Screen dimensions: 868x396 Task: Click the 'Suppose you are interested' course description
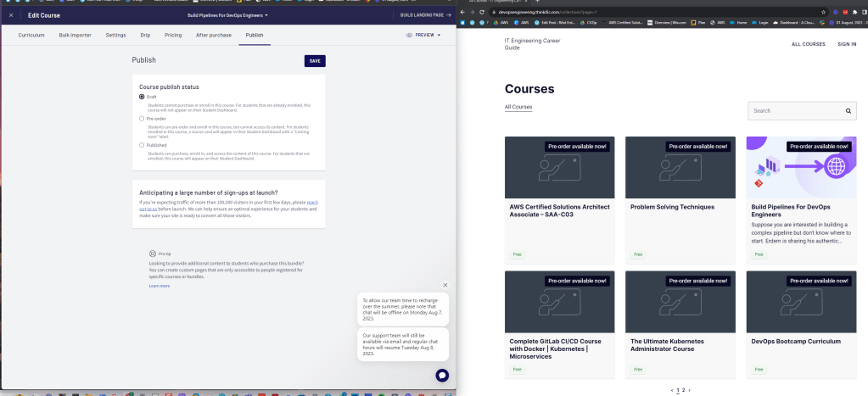800,233
